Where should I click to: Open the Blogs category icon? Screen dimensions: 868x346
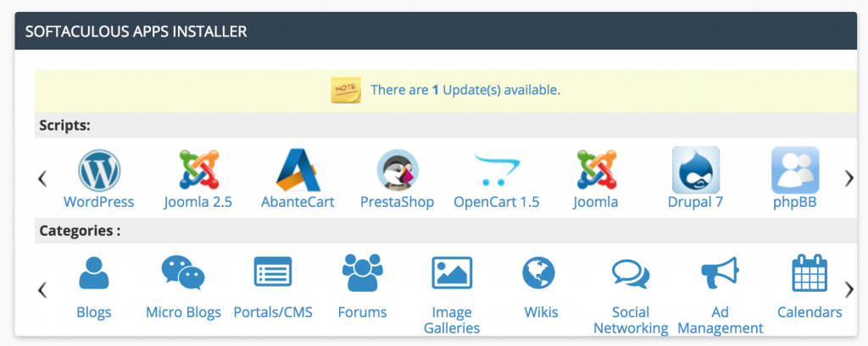(94, 273)
